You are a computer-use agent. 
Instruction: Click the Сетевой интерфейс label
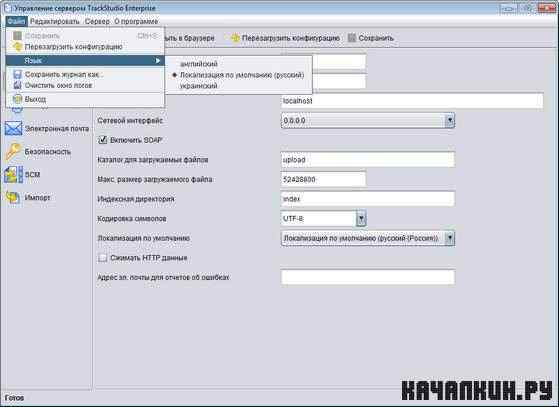coord(130,120)
